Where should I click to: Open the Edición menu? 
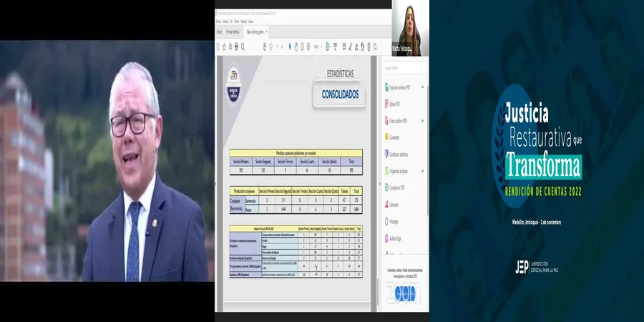click(x=225, y=21)
